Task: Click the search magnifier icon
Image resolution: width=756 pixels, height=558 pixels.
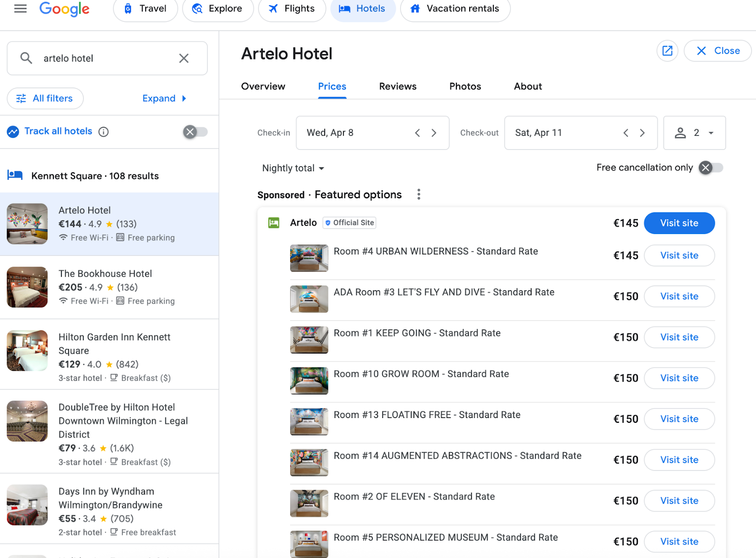Action: click(26, 58)
